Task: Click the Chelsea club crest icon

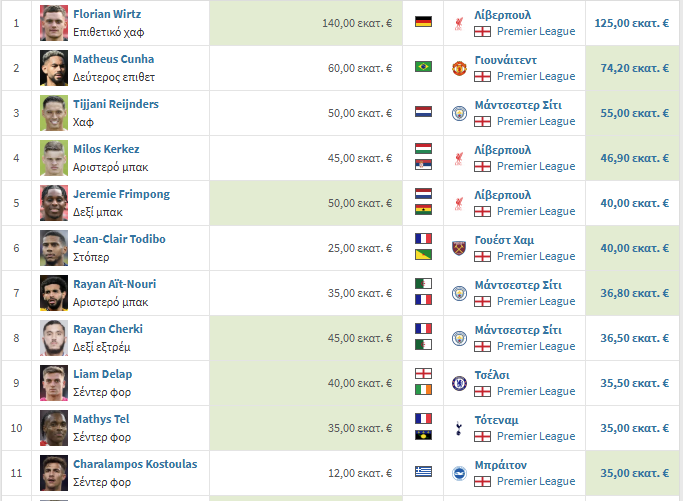Action: (x=459, y=383)
